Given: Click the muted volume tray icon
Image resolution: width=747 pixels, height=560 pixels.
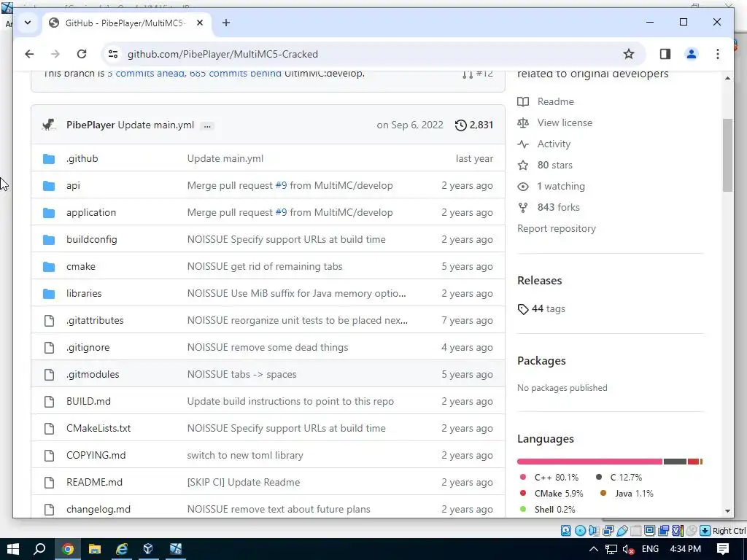Looking at the screenshot, I should click(628, 550).
